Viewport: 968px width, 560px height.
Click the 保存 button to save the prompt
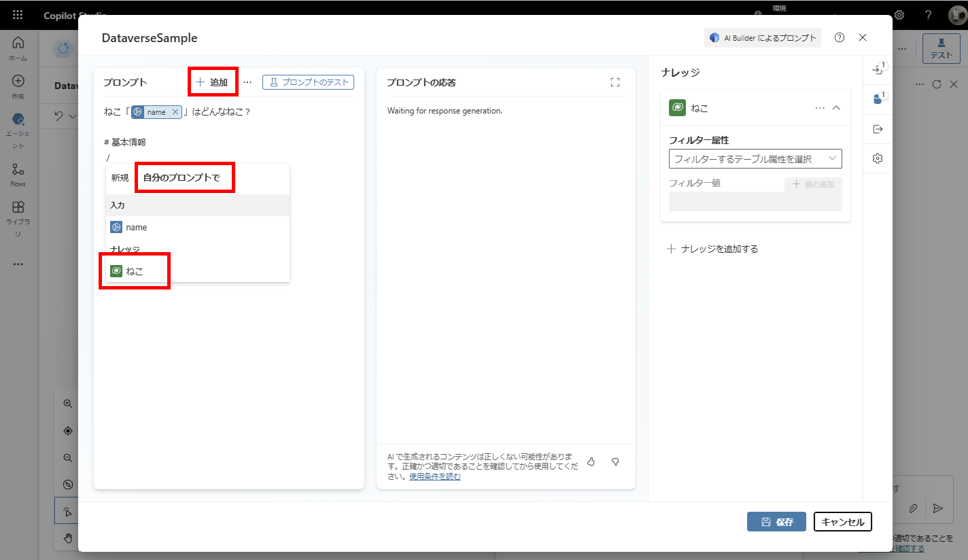(776, 522)
